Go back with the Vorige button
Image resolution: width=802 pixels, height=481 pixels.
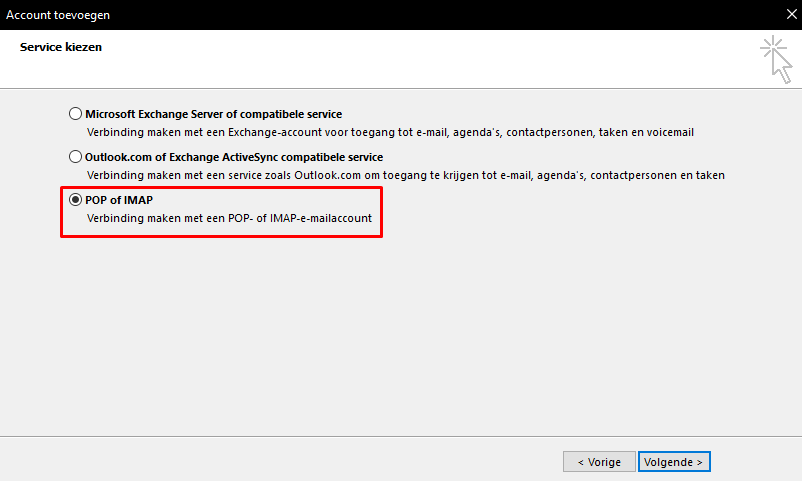coord(598,462)
